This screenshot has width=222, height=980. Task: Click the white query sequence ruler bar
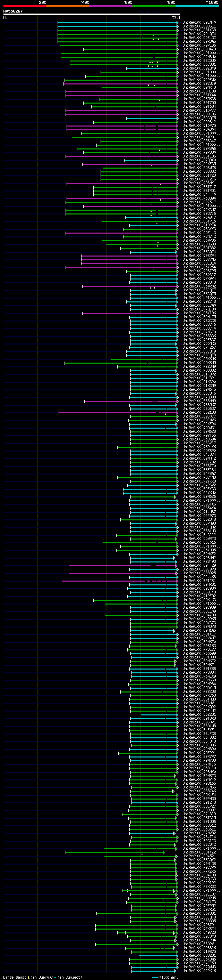click(x=92, y=15)
